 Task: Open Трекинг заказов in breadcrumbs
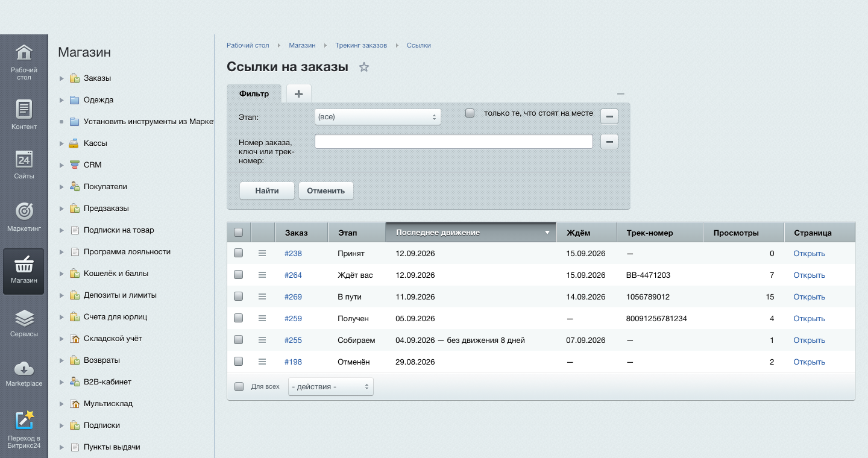[361, 45]
